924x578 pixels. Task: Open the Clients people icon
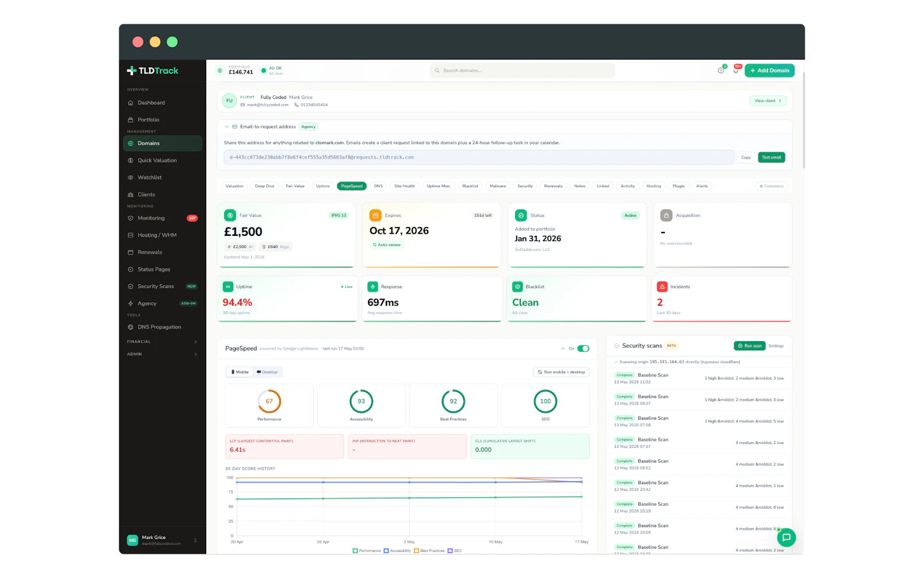pos(131,195)
